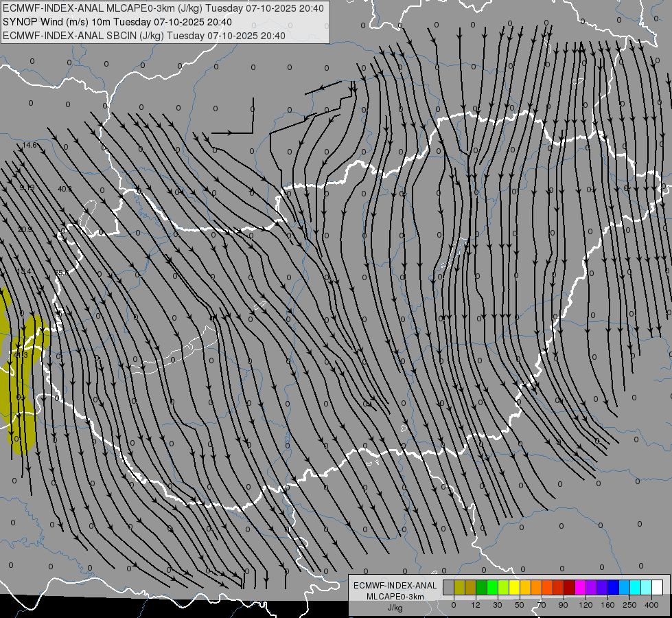Click the 13.4 value on the map

(24, 271)
